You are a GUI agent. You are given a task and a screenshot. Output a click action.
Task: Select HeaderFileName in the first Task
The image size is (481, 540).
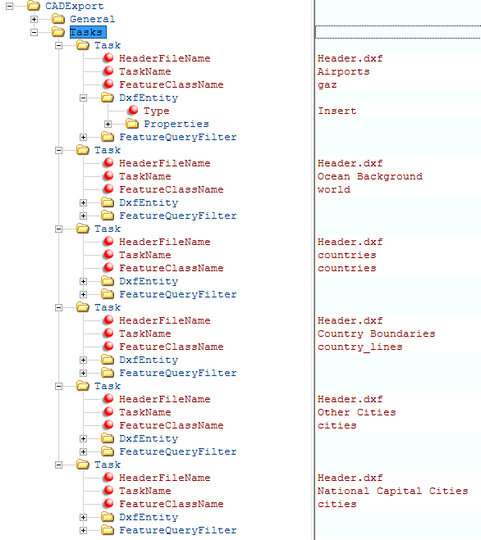(x=165, y=58)
